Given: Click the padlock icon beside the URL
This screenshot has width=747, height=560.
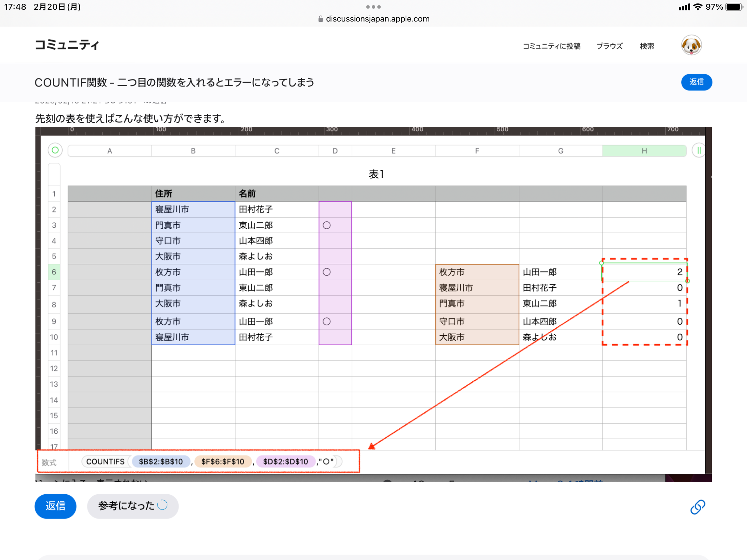Looking at the screenshot, I should pyautogui.click(x=321, y=19).
